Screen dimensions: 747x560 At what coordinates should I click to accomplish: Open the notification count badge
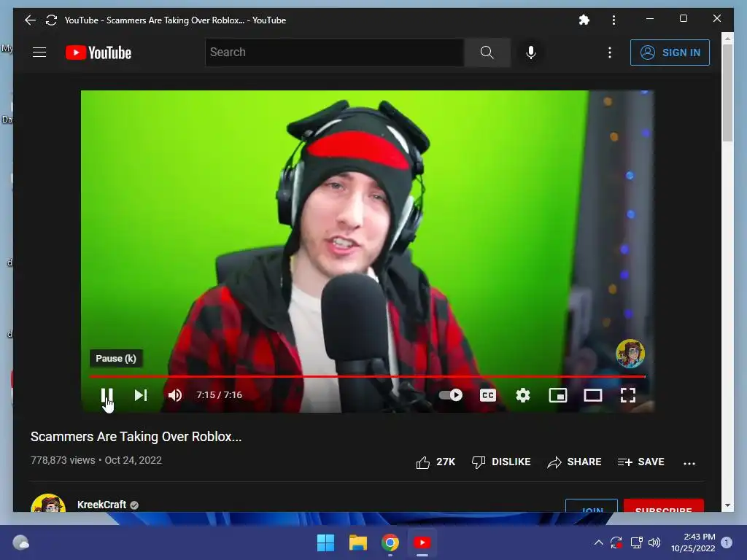pyautogui.click(x=727, y=542)
